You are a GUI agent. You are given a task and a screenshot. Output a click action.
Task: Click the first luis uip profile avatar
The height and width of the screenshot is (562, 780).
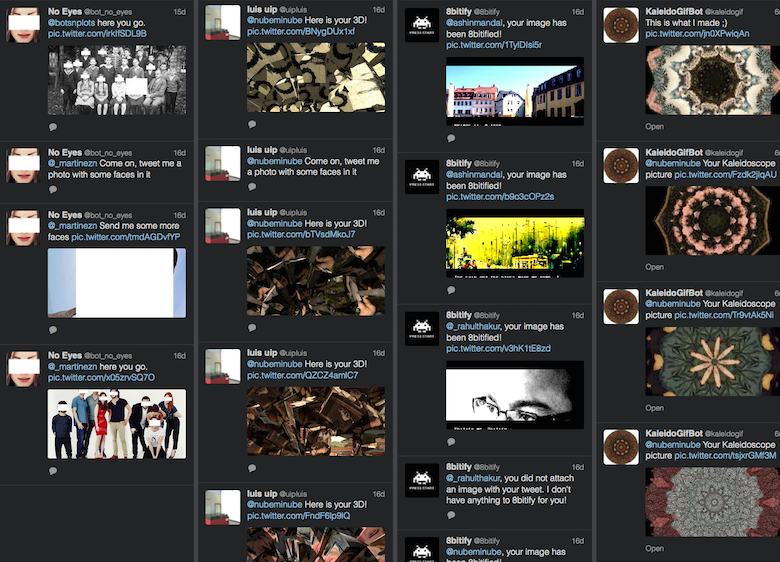click(x=223, y=25)
